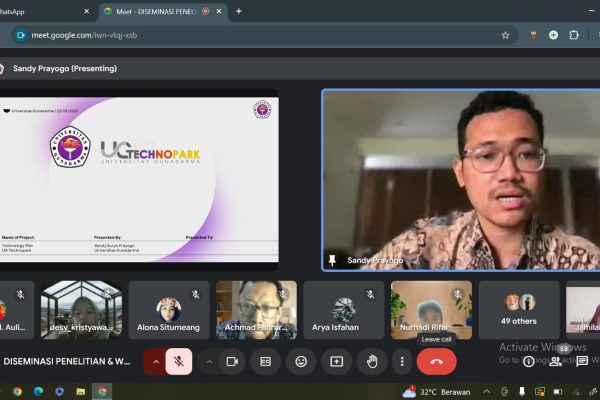
Task: Click the battery icon in system tray
Action: (x=558, y=392)
